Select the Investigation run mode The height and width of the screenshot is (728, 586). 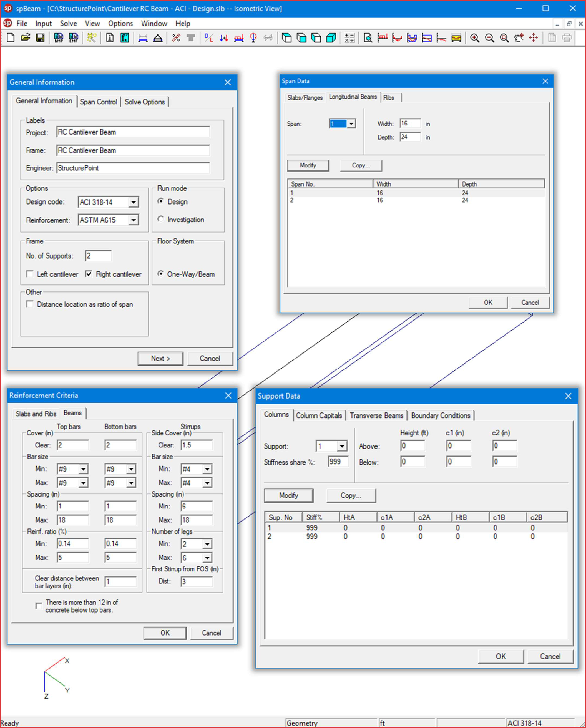point(161,219)
